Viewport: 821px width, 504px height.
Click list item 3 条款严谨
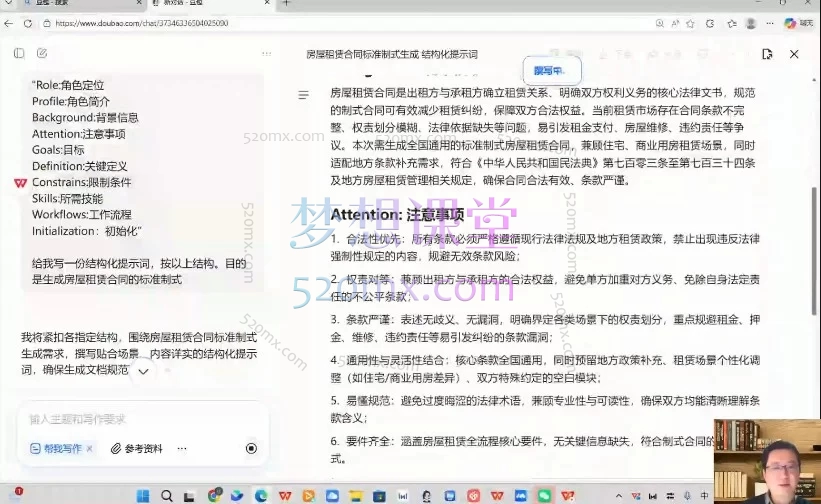(x=545, y=328)
